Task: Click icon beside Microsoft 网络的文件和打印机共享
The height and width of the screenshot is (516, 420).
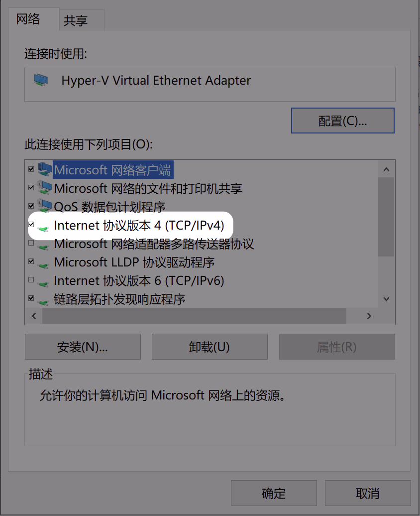Action: point(44,188)
